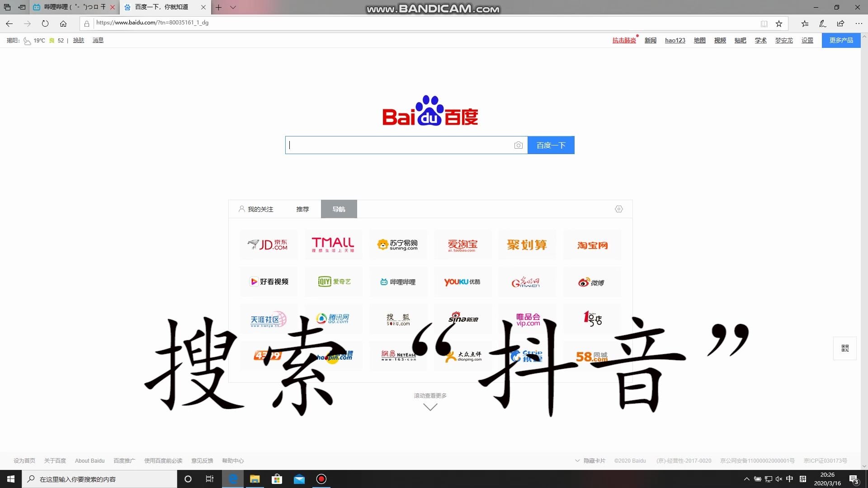Open the hao123 link
868x488 pixels.
tap(675, 40)
